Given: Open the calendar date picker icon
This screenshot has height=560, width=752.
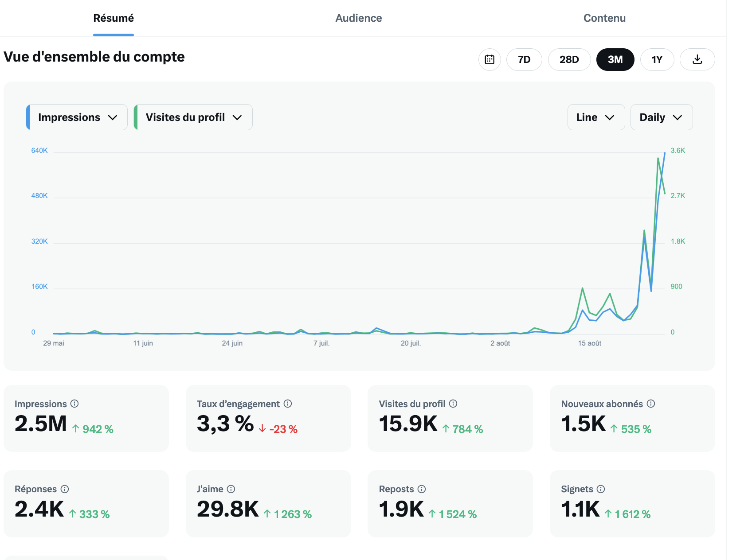Looking at the screenshot, I should click(490, 59).
